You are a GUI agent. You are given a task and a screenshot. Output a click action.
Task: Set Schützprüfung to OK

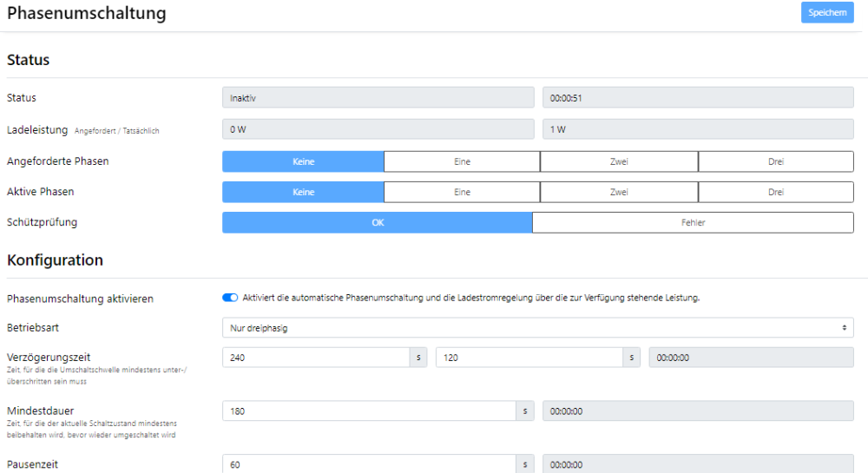point(377,222)
